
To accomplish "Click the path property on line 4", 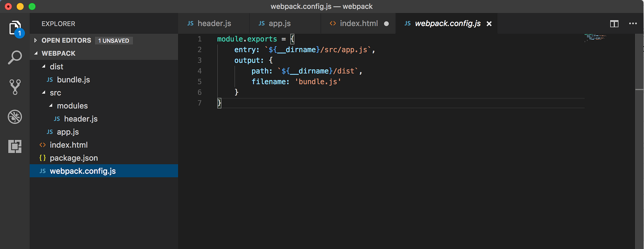I will tap(260, 71).
